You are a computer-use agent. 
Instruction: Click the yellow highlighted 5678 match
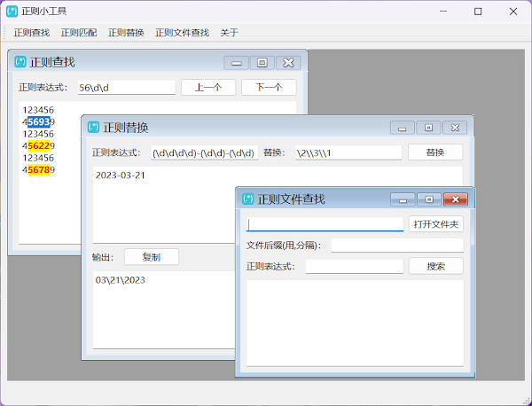39,169
